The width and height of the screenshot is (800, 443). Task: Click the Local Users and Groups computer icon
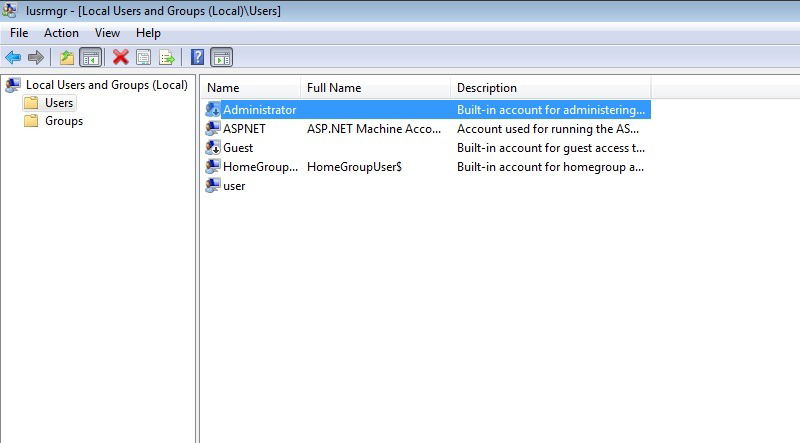pos(13,85)
